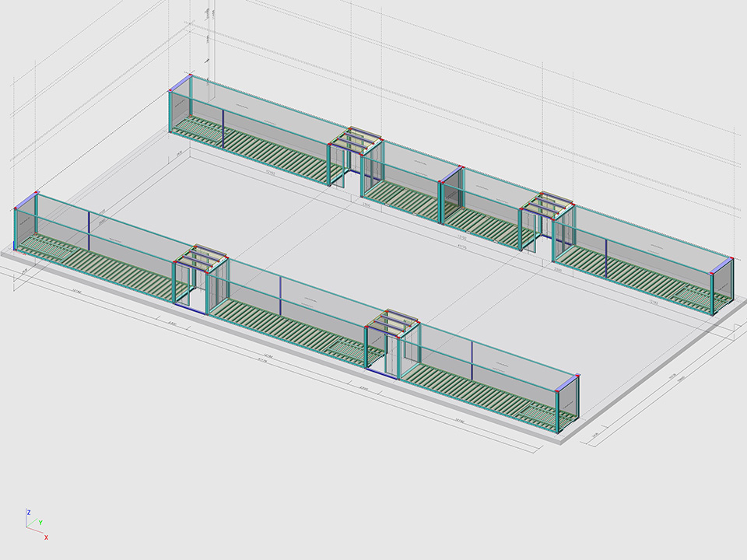Select the blue threshold beam under front-left canopy
The width and height of the screenshot is (747, 560).
pyautogui.click(x=189, y=308)
